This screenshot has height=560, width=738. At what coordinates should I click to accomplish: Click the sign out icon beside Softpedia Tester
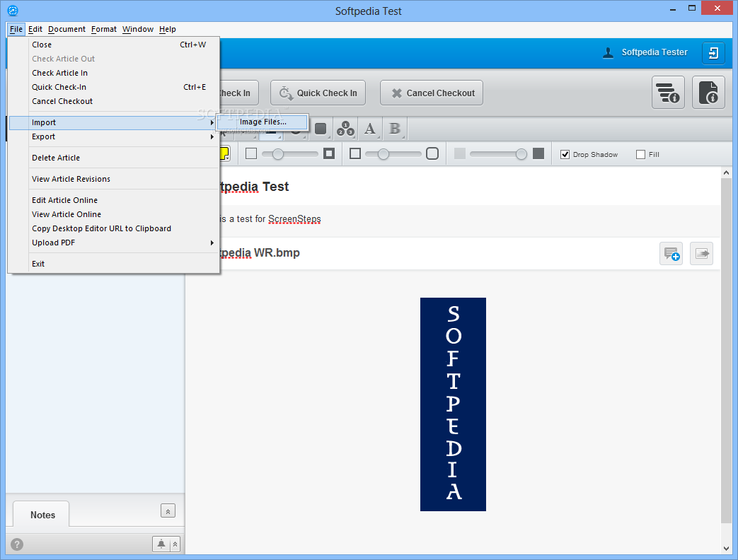(x=713, y=52)
